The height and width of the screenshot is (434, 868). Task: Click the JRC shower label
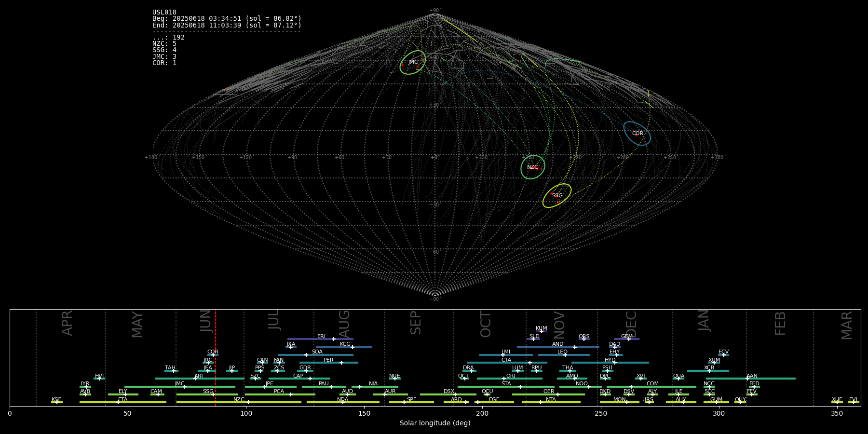(x=207, y=360)
